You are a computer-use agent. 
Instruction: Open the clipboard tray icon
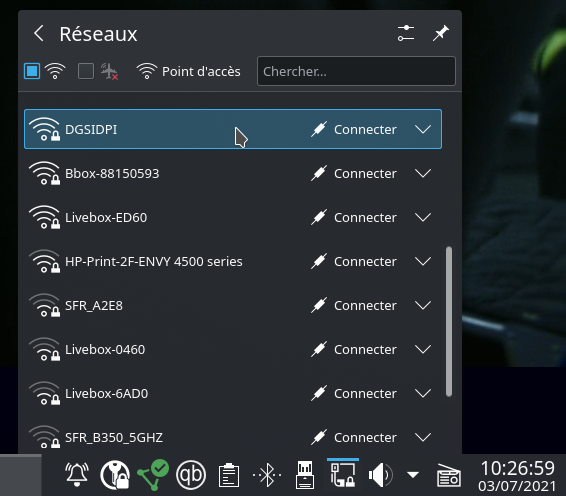click(229, 475)
